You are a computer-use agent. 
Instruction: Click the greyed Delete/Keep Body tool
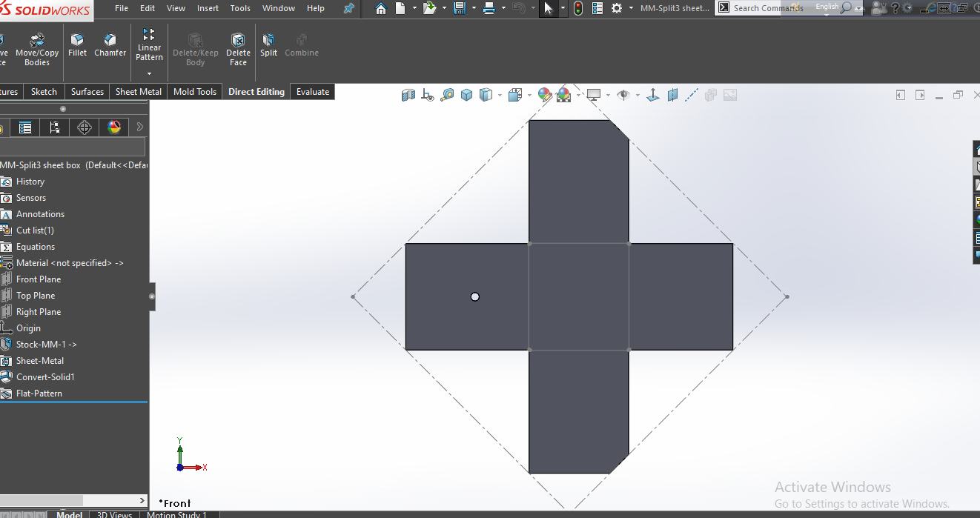[196, 49]
